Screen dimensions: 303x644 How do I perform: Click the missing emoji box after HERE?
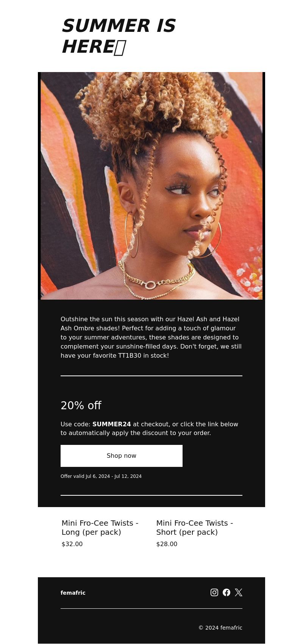[x=120, y=48]
